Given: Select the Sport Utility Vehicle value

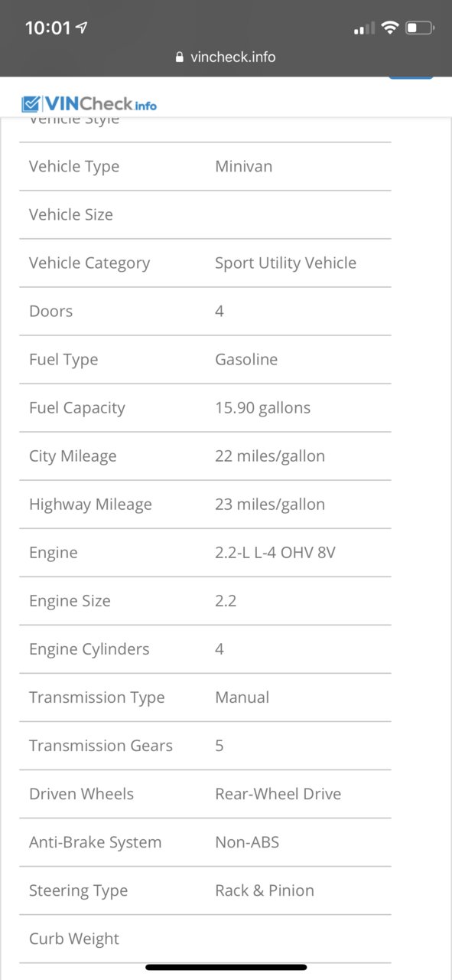Looking at the screenshot, I should (x=285, y=263).
